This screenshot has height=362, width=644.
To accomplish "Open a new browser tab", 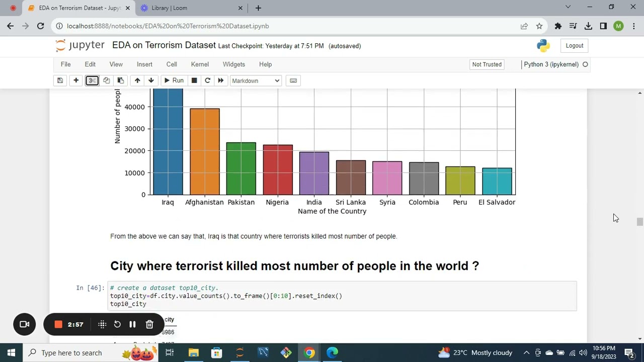I will coord(258,8).
